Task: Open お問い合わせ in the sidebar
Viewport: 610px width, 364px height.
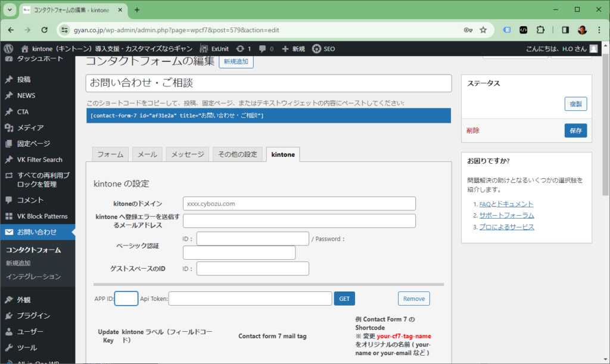Action: click(x=38, y=232)
